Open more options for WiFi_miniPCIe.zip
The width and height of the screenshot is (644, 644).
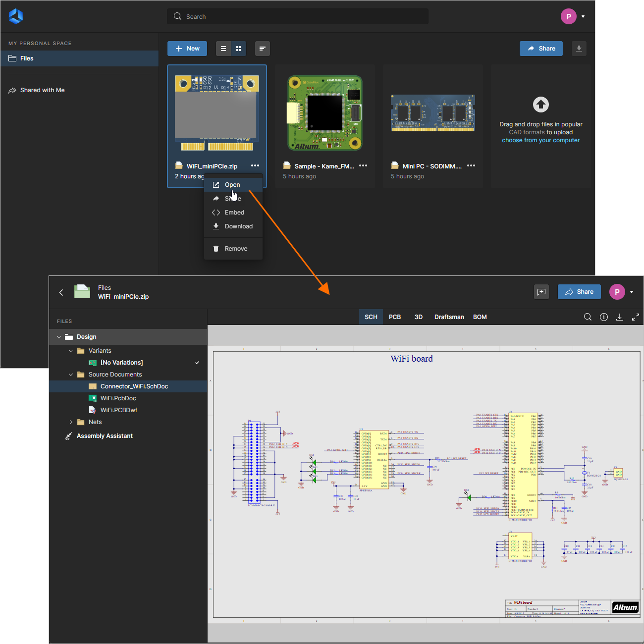(255, 165)
